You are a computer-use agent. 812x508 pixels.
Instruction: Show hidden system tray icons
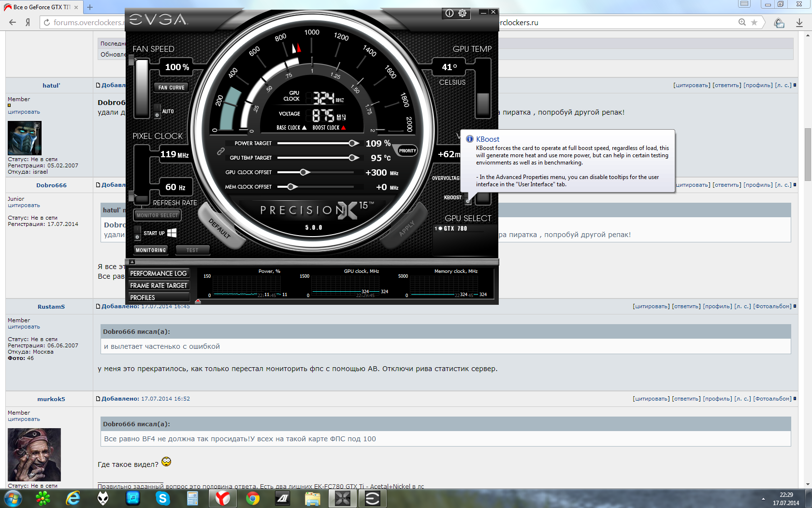coord(763,498)
